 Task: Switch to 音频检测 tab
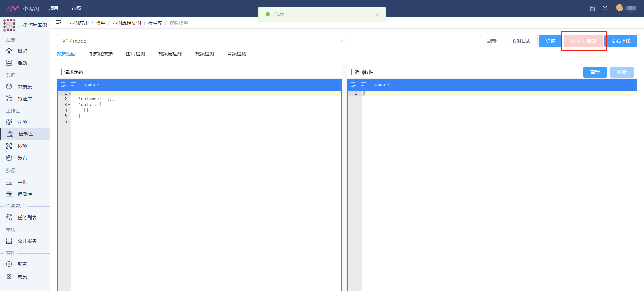click(237, 54)
